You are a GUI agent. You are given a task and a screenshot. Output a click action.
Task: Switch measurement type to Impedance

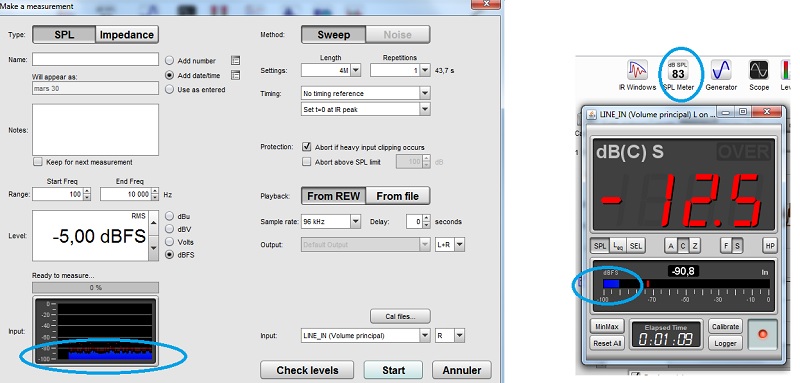coord(127,35)
